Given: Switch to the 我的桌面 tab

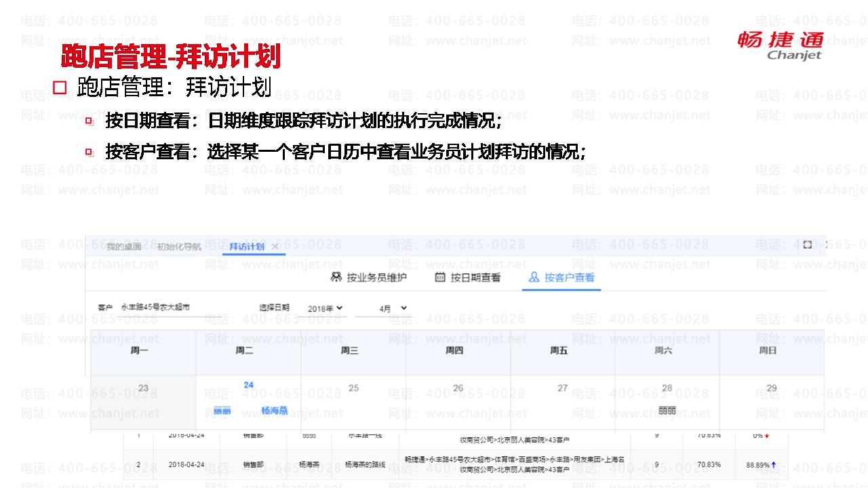Looking at the screenshot, I should 124,247.
